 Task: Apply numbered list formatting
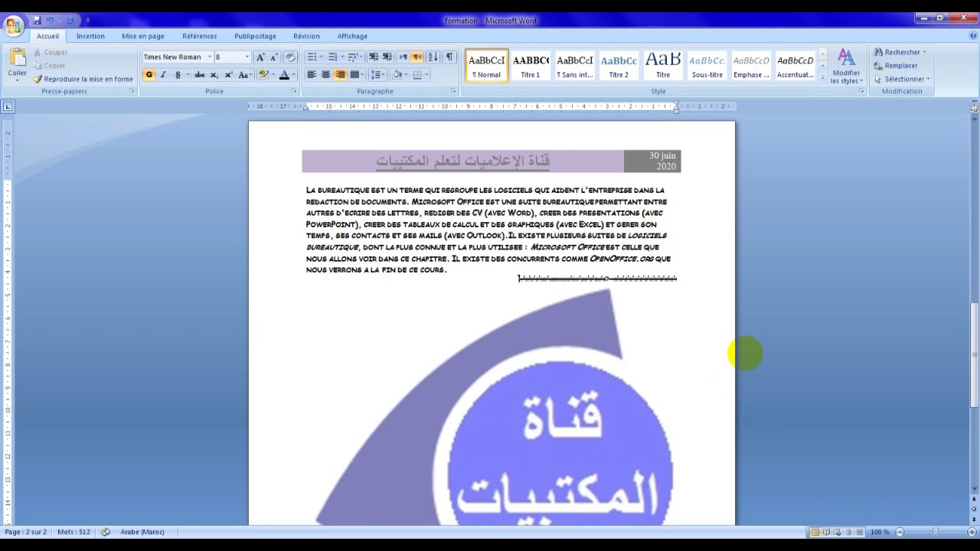332,57
